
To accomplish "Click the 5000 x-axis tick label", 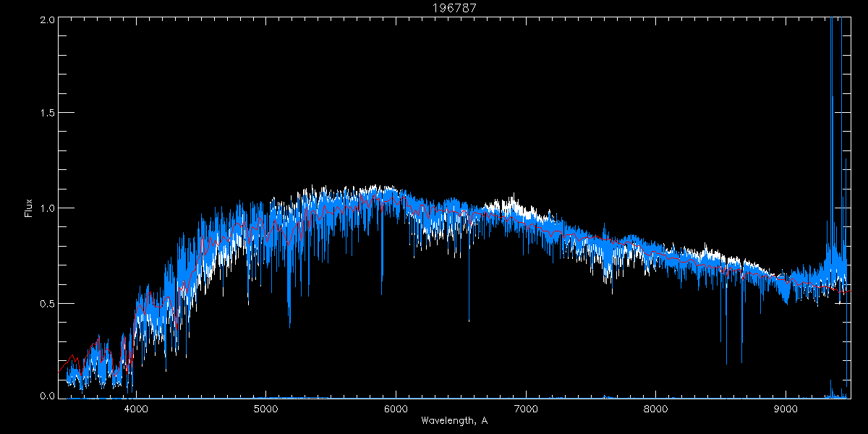I will click(x=266, y=409).
